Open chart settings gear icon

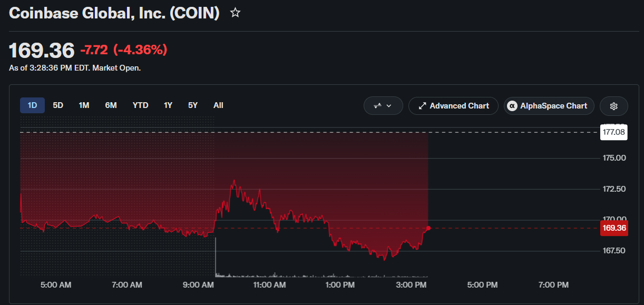click(x=614, y=106)
